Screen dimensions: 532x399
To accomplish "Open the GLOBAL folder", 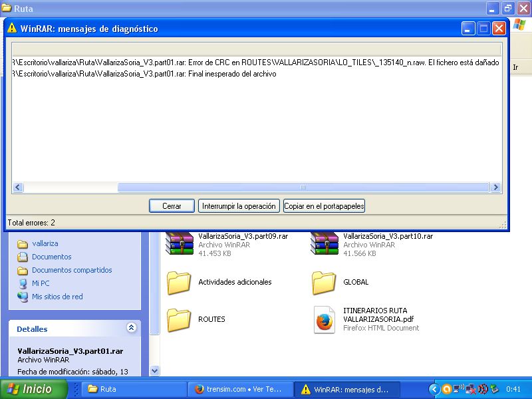I will (x=324, y=283).
